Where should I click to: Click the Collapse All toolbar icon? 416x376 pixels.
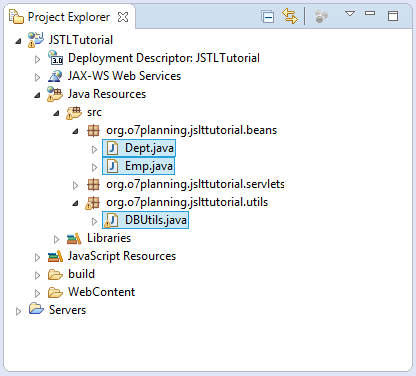click(268, 17)
